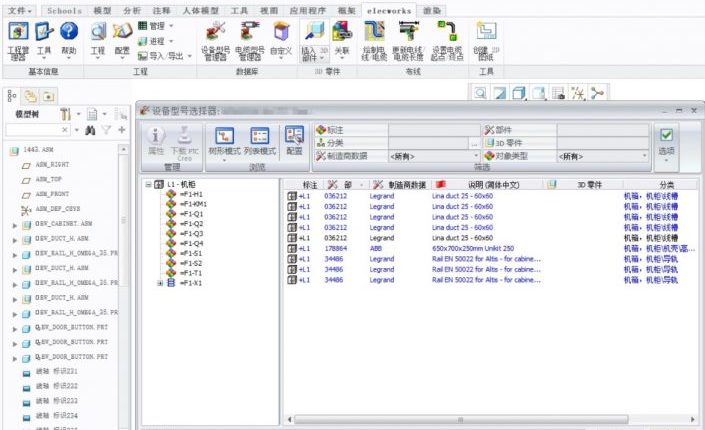Click the 工具 icon in 基本信息 group
This screenshot has width=705, height=430.
(x=44, y=31)
